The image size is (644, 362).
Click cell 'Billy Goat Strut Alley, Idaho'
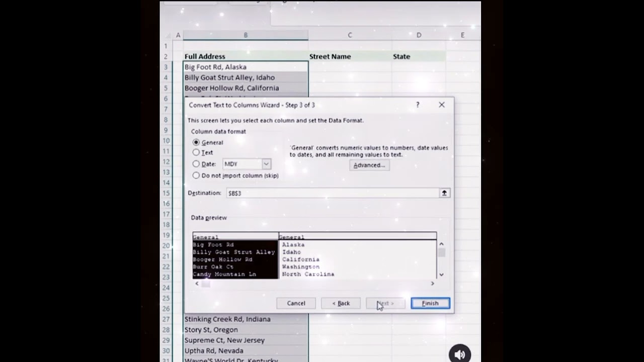point(246,77)
